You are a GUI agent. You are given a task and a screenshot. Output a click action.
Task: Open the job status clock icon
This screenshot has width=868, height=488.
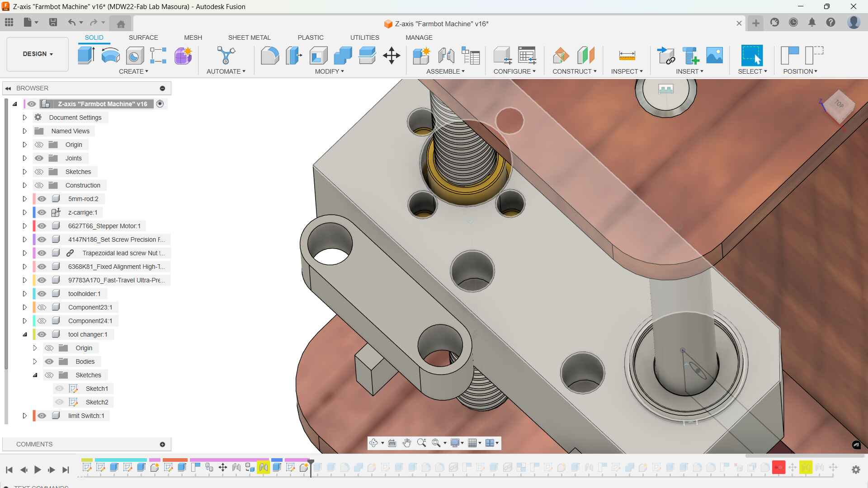point(793,22)
